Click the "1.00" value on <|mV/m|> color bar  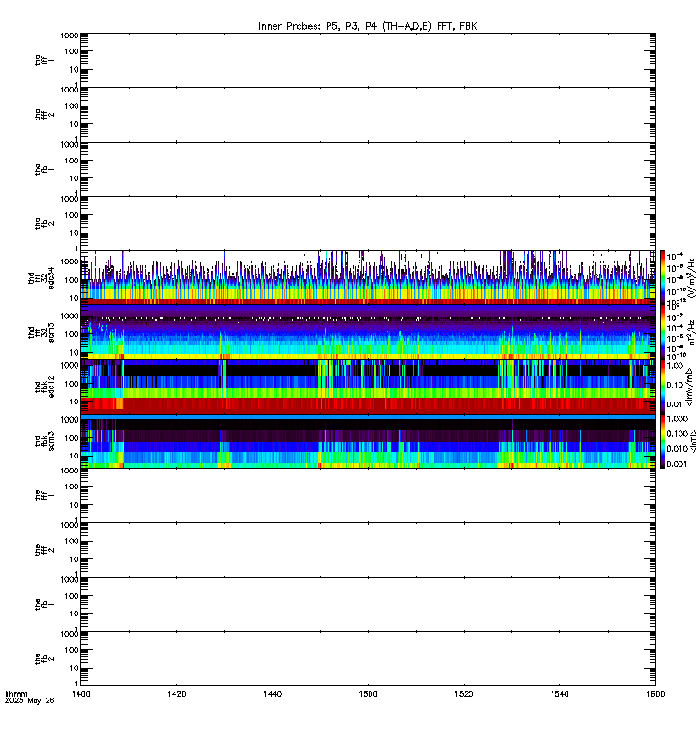coord(675,365)
